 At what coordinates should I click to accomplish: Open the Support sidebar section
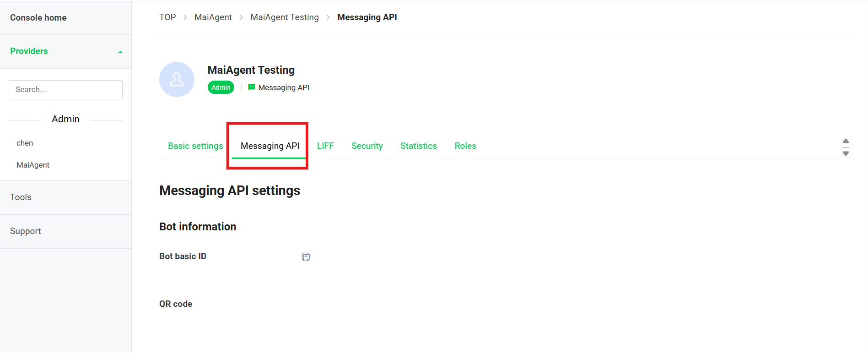click(x=26, y=231)
